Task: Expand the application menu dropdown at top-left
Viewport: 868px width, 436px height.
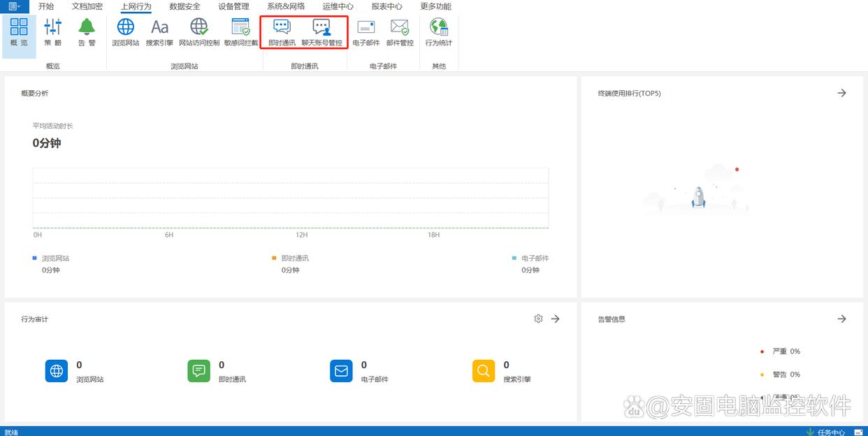Action: [x=14, y=6]
